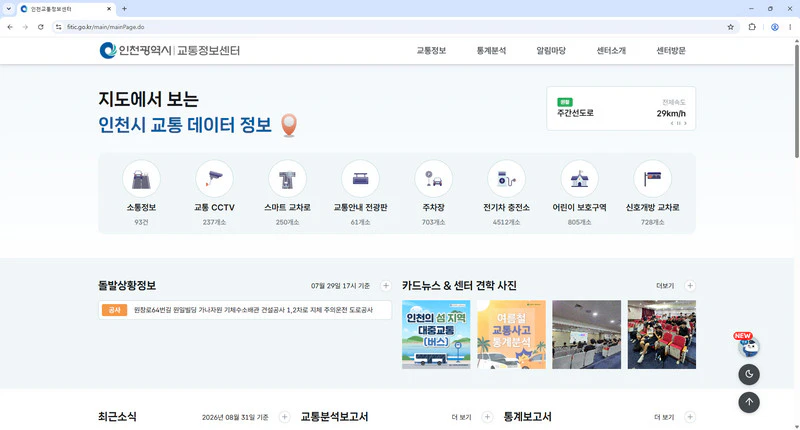Bookmark this page with the star icon
Image resolution: width=800 pixels, height=430 pixels.
click(730, 27)
